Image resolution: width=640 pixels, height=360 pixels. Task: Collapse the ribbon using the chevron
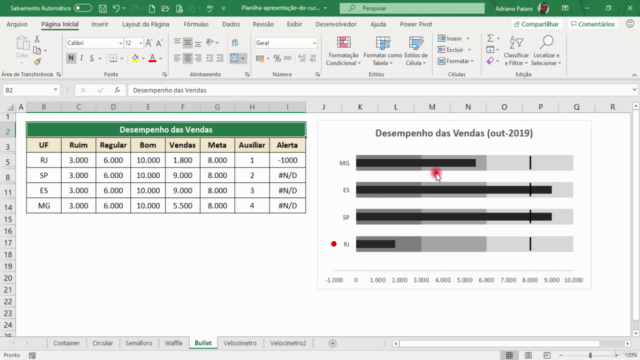point(634,75)
